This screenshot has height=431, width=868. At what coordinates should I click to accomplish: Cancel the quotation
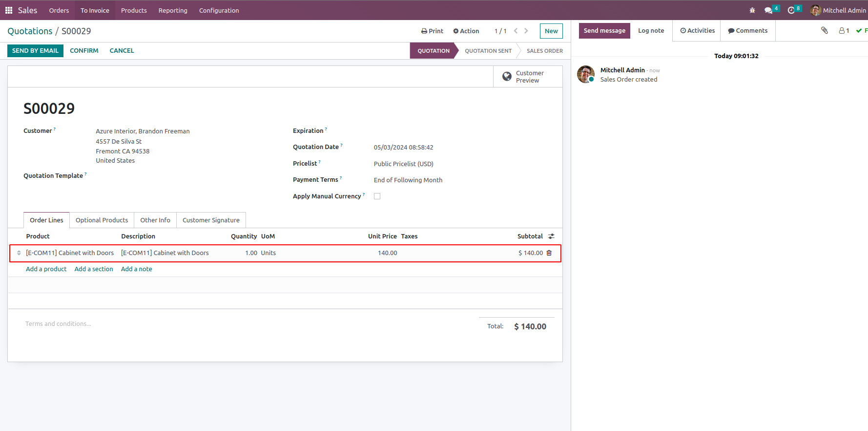click(122, 51)
